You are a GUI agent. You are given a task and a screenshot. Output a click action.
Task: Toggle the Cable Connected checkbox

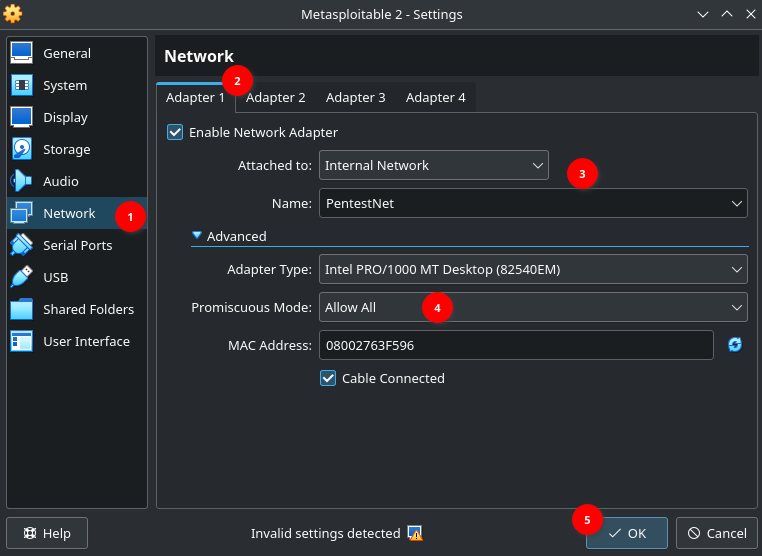[328, 378]
